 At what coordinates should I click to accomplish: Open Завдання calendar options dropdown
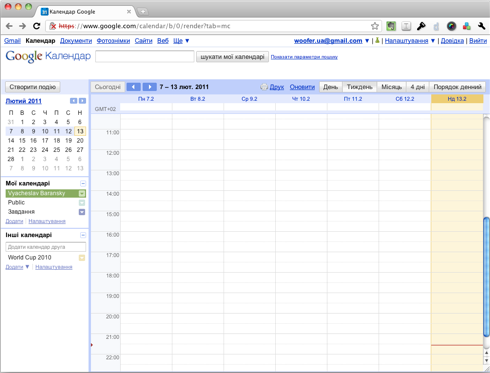82,212
